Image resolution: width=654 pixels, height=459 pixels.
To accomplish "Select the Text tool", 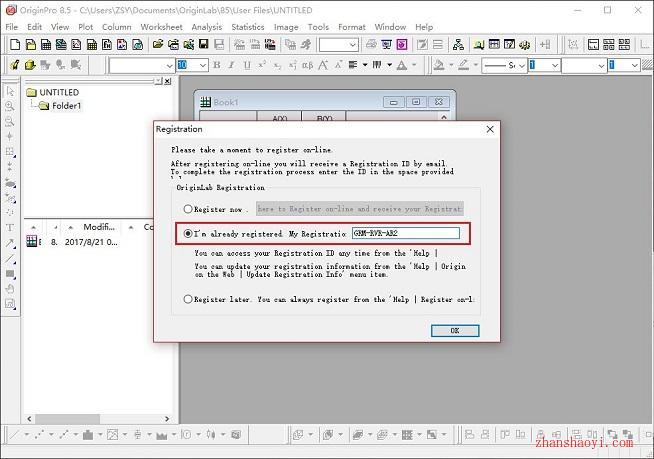I will click(10, 228).
